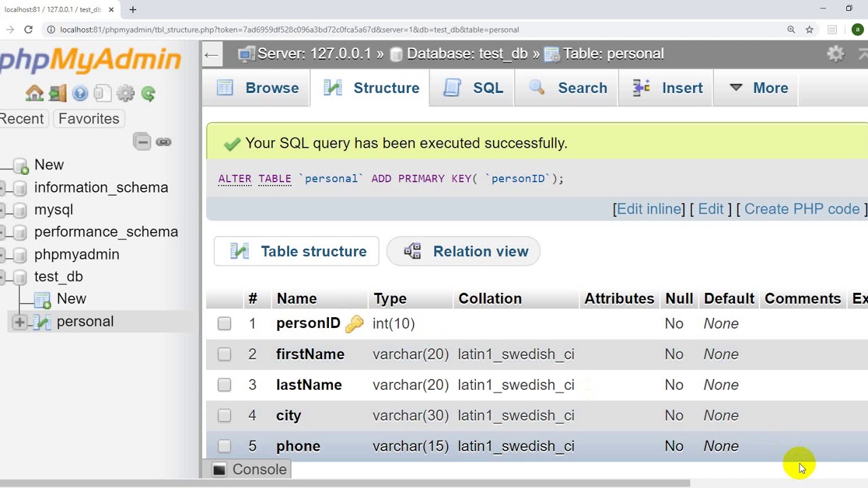This screenshot has height=488, width=868.
Task: Select checkbox for city row
Action: 224,415
